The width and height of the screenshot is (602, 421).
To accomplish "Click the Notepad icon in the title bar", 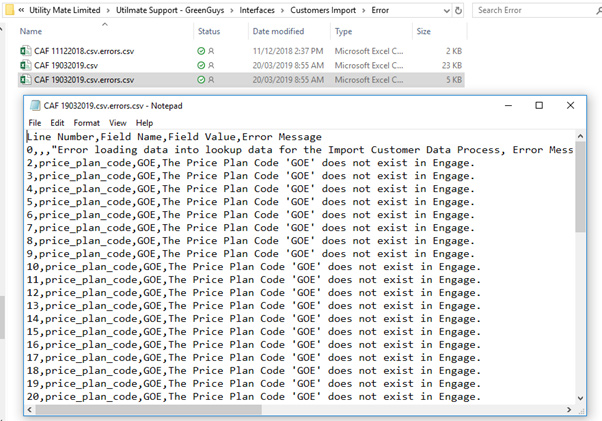I will pos(35,106).
